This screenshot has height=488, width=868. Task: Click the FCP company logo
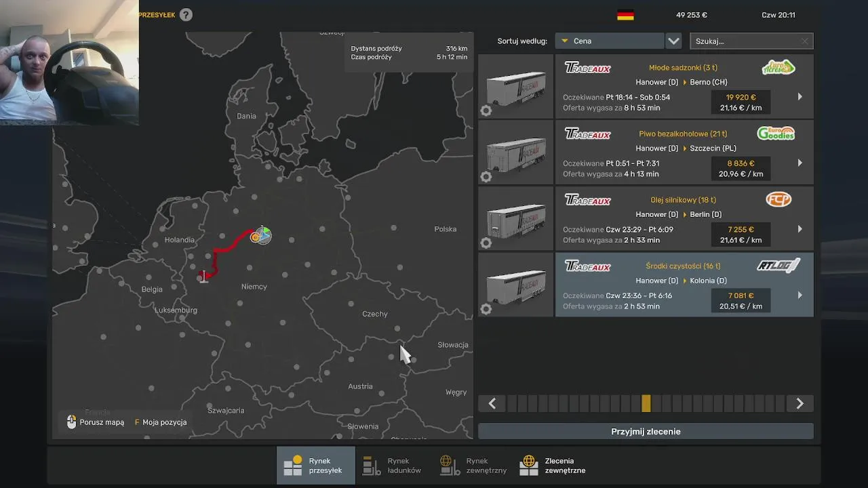[778, 199]
